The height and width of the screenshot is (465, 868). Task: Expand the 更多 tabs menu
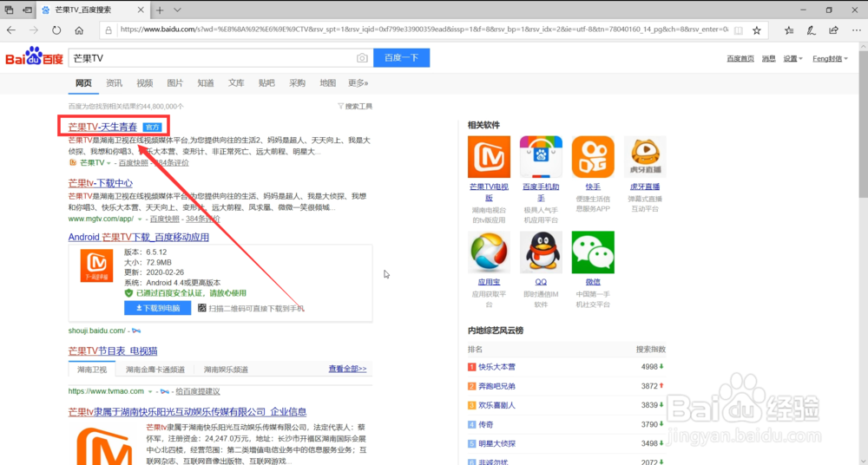coord(358,83)
